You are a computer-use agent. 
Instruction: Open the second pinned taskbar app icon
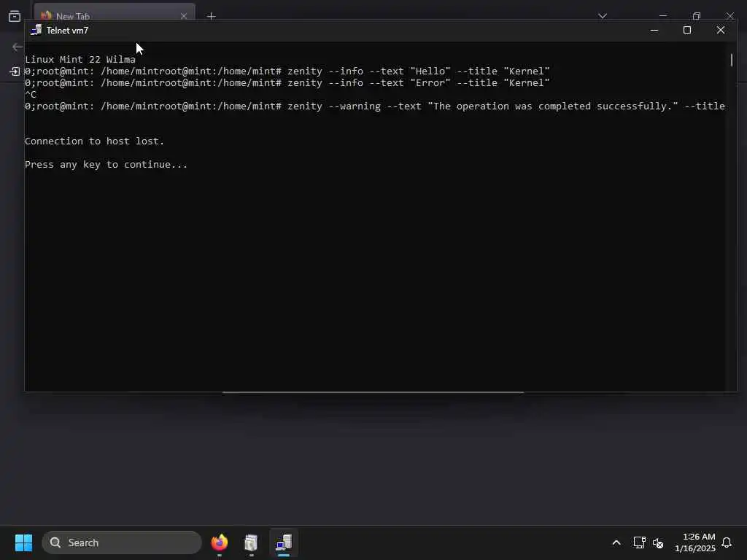251,542
